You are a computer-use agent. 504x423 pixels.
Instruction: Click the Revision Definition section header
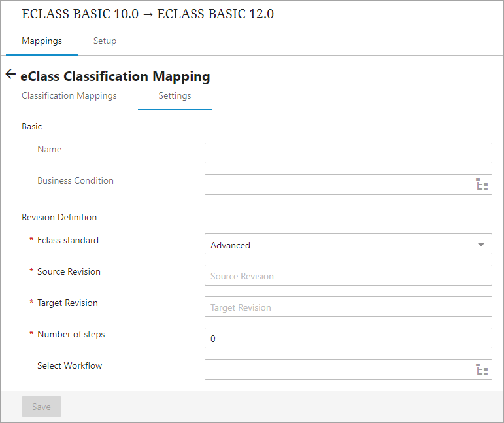(x=59, y=217)
